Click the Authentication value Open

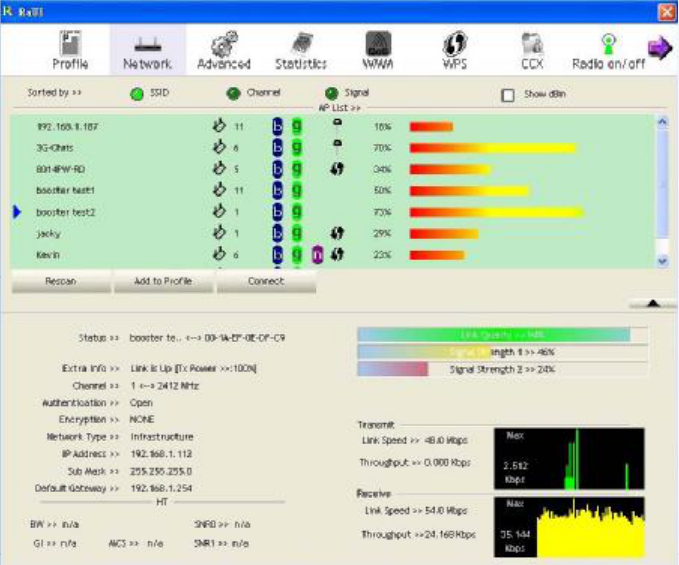[x=141, y=403]
